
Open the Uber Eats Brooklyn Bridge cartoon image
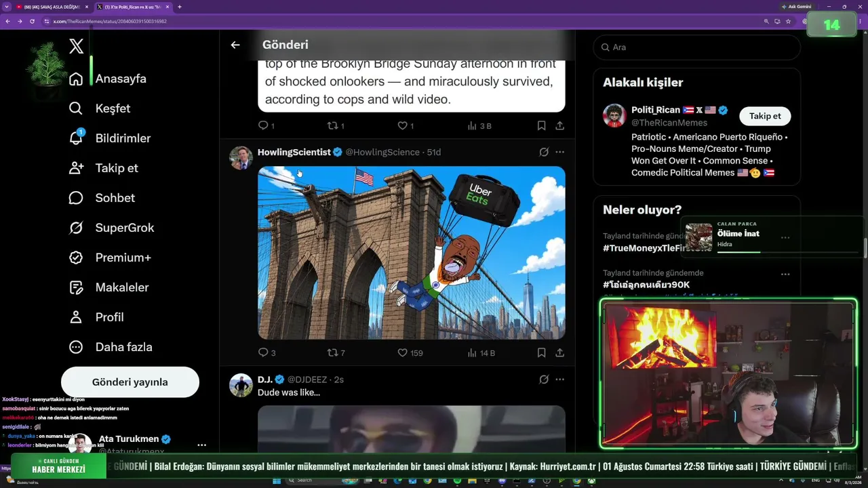pos(412,253)
